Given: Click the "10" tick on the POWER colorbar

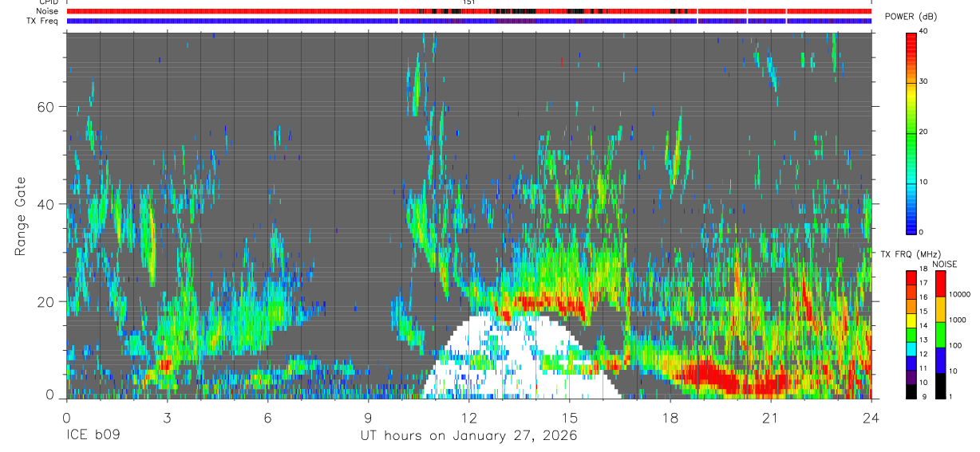Looking at the screenshot, I should [x=924, y=182].
